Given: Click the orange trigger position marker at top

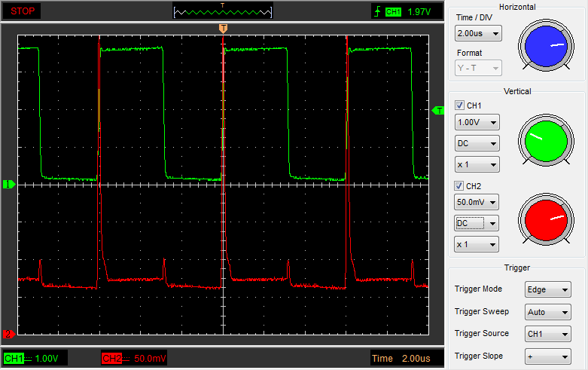Looking at the screenshot, I should [x=223, y=28].
